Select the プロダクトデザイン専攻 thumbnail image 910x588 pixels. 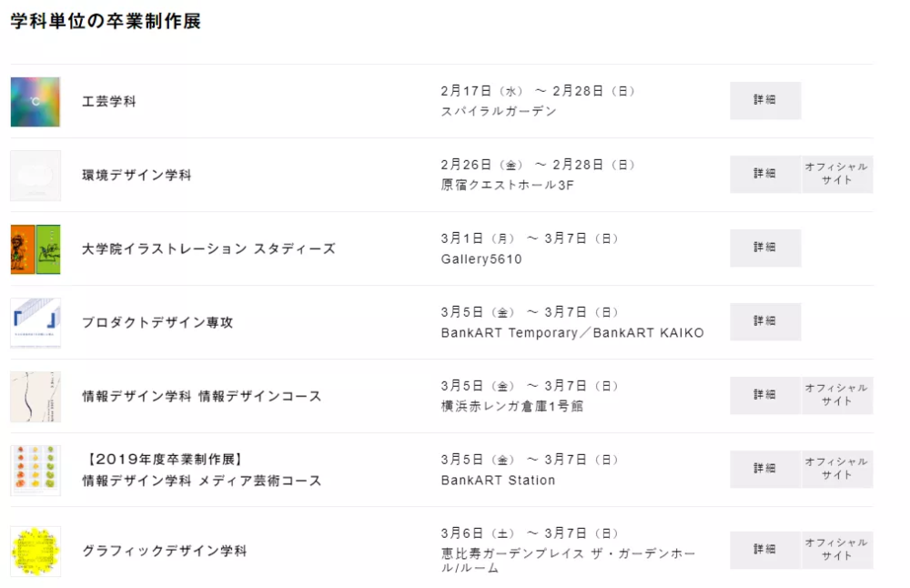[x=35, y=323]
